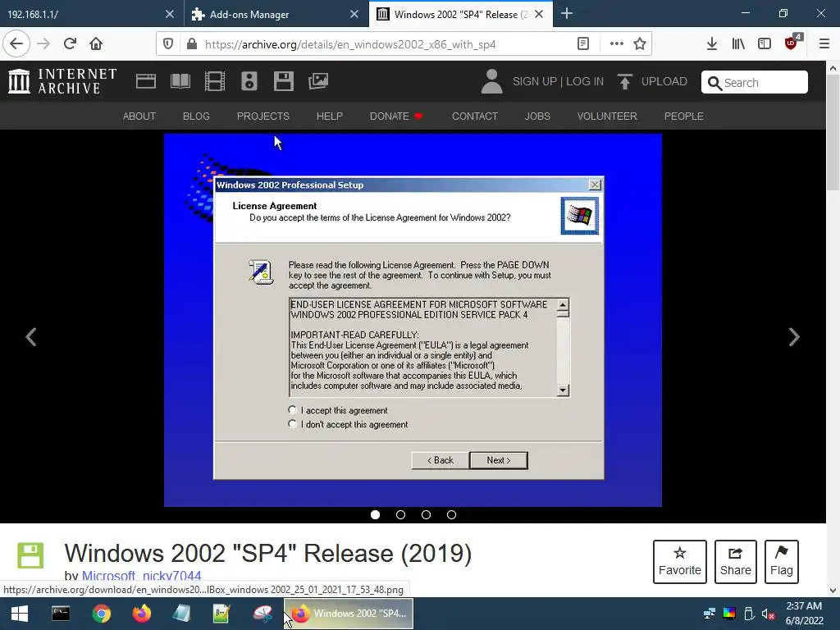Close the Add-ons Manager tab
This screenshot has height=630, width=840.
pyautogui.click(x=354, y=15)
